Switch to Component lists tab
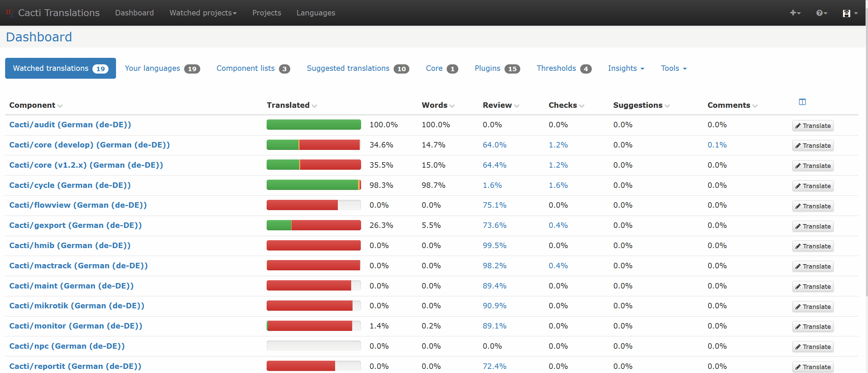 (253, 68)
